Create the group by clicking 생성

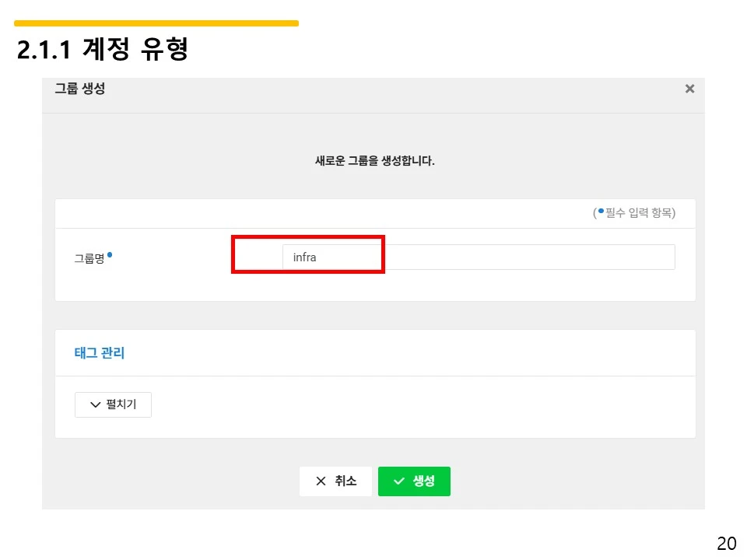tap(414, 481)
